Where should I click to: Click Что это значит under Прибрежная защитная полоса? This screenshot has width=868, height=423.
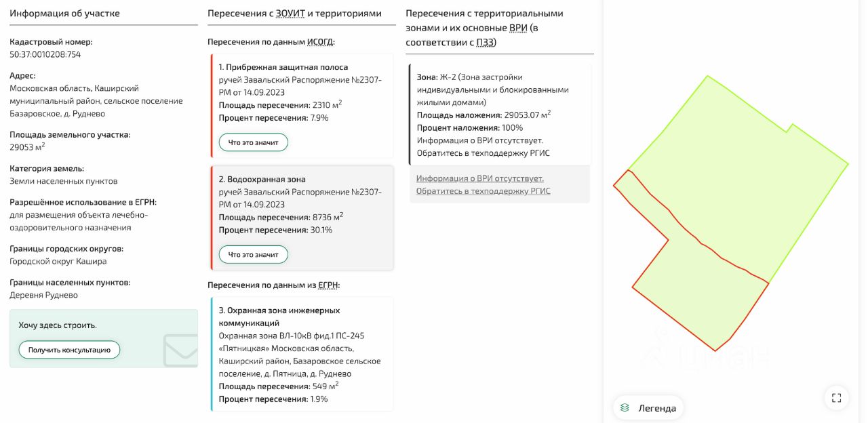click(x=253, y=142)
